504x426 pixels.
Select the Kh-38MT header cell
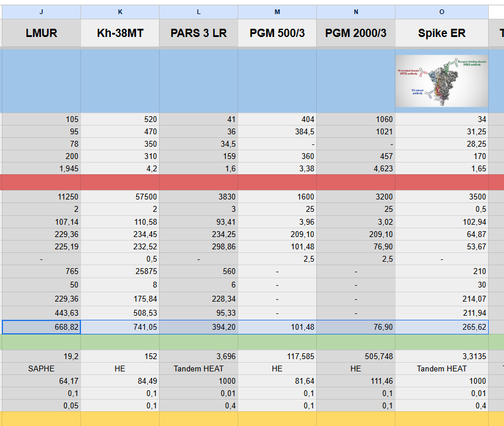[x=120, y=33]
